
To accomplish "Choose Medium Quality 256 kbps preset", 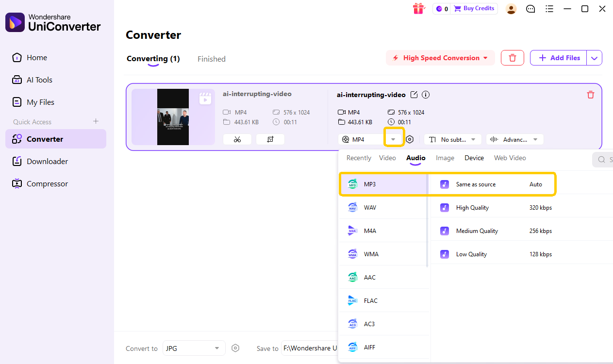I will 522,231.
